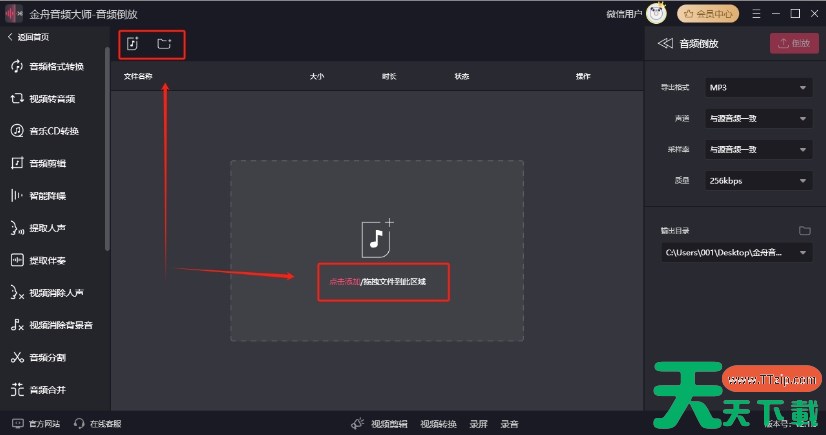Open 视频消除背景音 in the sidebar
Screen dimensions: 826x435
(x=52, y=325)
